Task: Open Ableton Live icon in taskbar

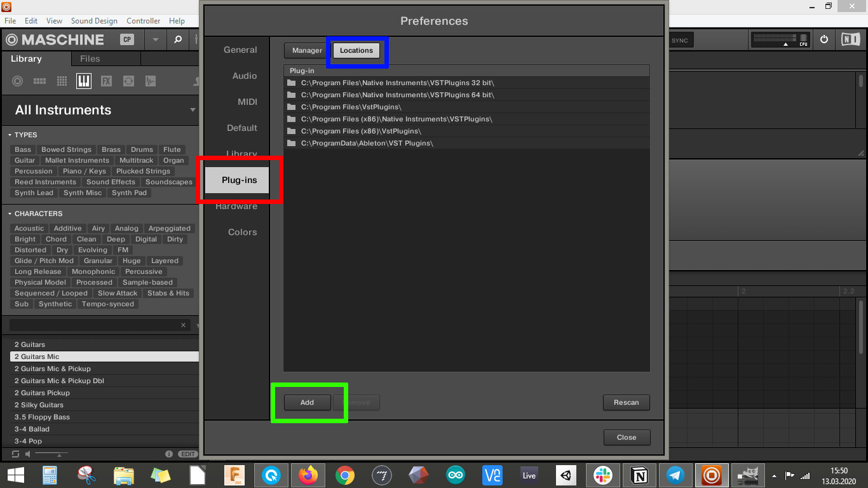Action: point(529,475)
